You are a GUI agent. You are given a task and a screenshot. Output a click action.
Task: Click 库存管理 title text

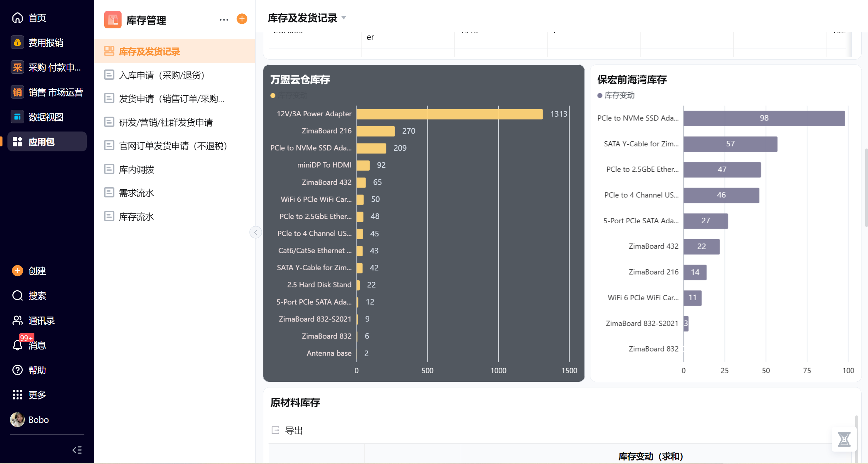146,20
